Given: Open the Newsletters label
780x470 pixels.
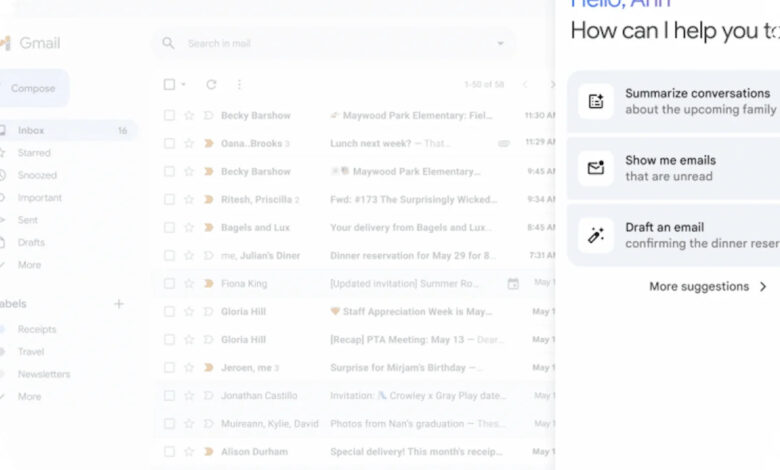Looking at the screenshot, I should click(44, 374).
